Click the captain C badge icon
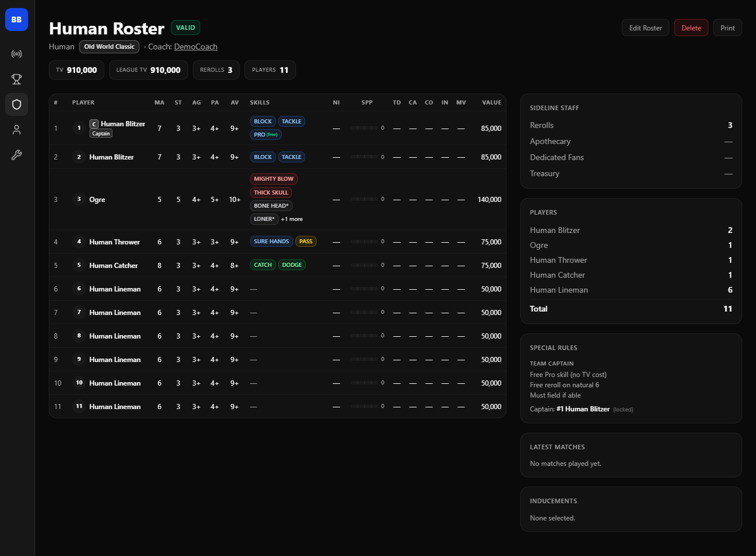This screenshot has height=556, width=756. 94,124
